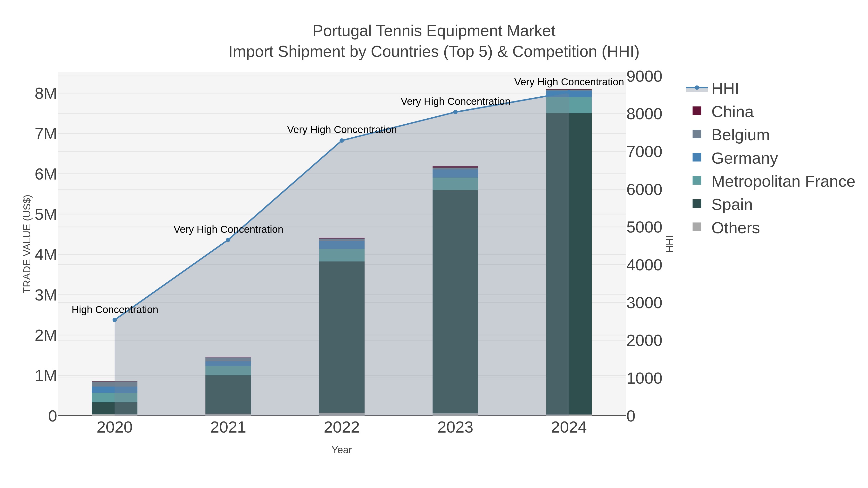Click the Spain segment of 2023 bar

coord(455,301)
